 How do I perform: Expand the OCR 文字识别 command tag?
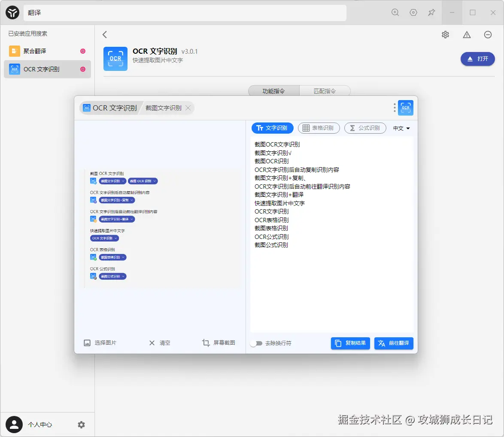point(105,238)
